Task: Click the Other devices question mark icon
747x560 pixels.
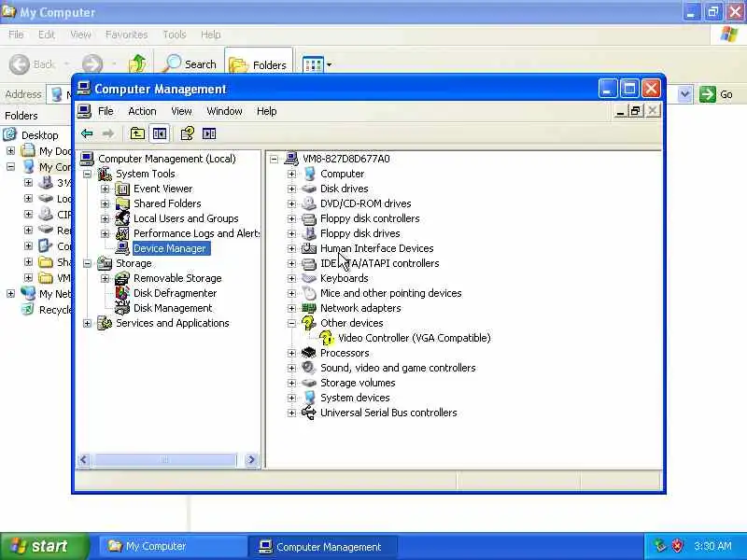Action: [x=309, y=323]
